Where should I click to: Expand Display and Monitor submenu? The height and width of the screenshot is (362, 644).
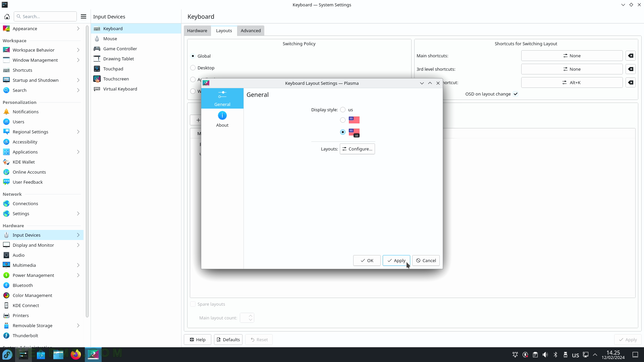[78, 245]
